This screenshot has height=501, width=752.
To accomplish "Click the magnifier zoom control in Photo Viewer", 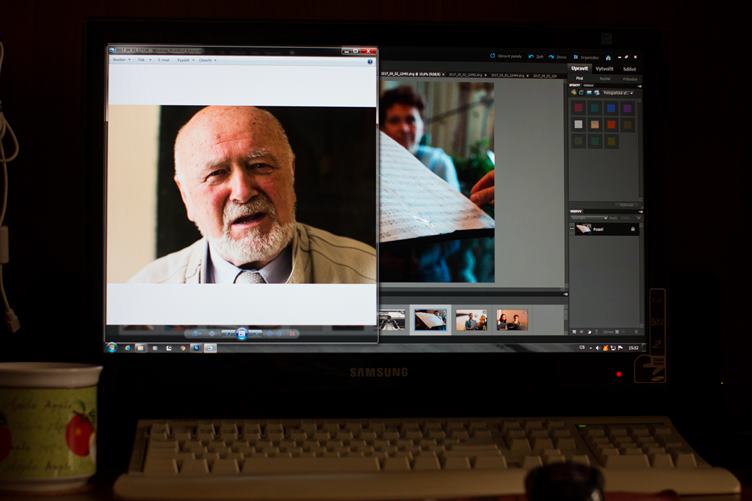I will 197,333.
